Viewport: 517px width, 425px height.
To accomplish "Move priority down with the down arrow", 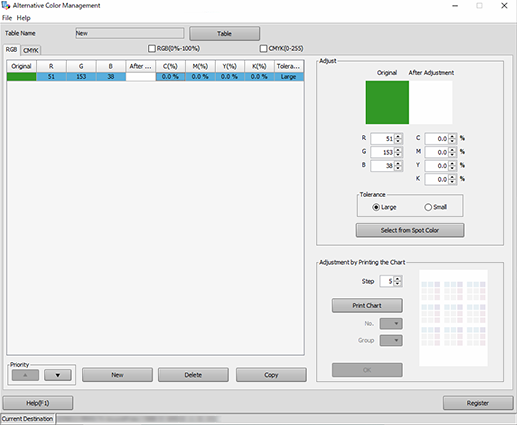I will pyautogui.click(x=58, y=375).
